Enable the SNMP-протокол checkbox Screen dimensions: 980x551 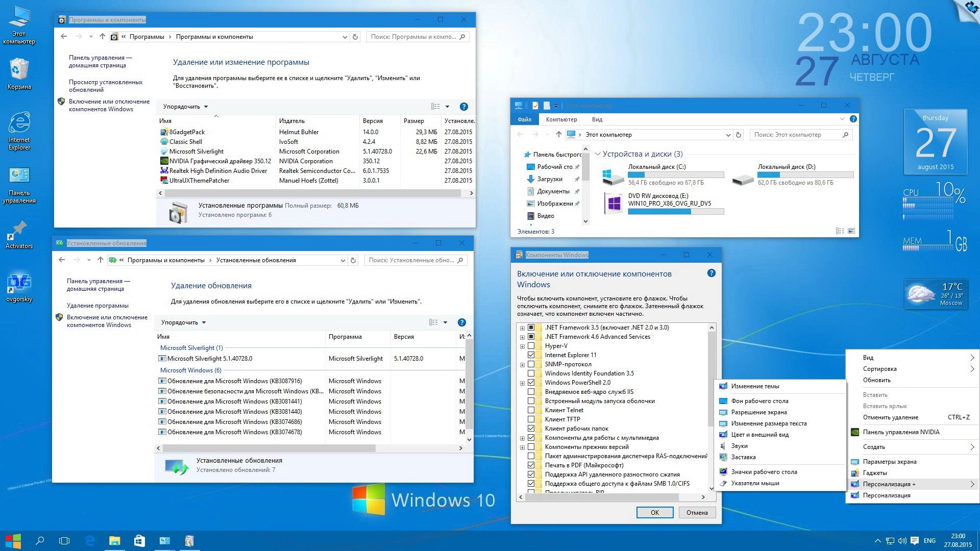point(531,364)
